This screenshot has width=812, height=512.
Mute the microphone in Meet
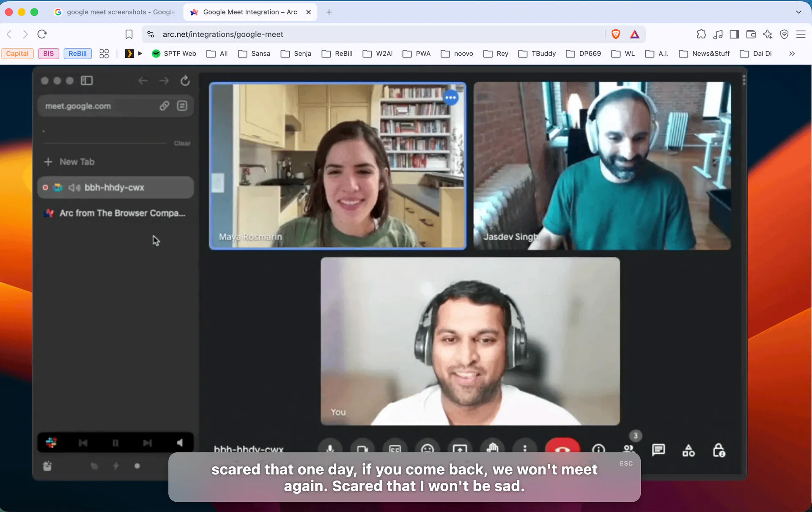[x=330, y=448]
